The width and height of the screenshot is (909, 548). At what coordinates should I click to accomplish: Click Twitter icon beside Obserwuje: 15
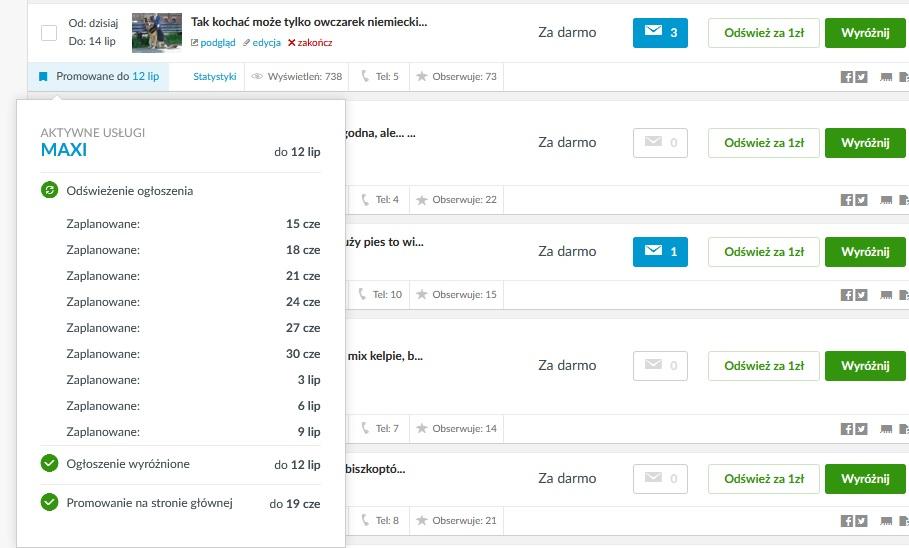point(861,295)
